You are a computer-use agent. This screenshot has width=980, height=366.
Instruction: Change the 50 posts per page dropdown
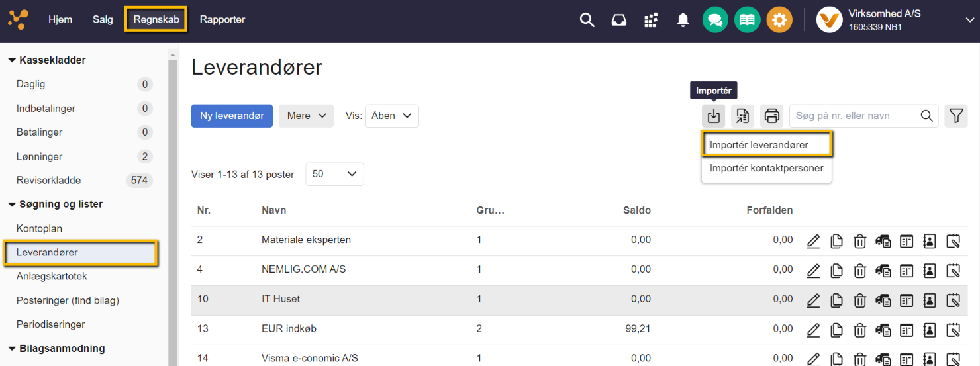[334, 174]
